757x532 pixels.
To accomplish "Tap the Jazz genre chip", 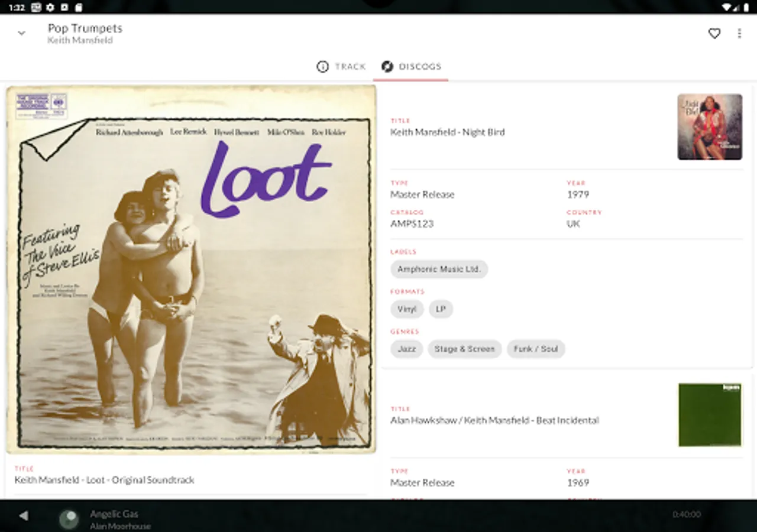I will click(406, 349).
